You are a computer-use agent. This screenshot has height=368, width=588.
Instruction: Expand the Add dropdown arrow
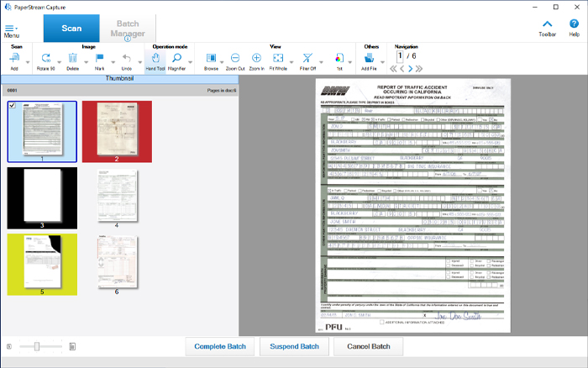pos(28,62)
